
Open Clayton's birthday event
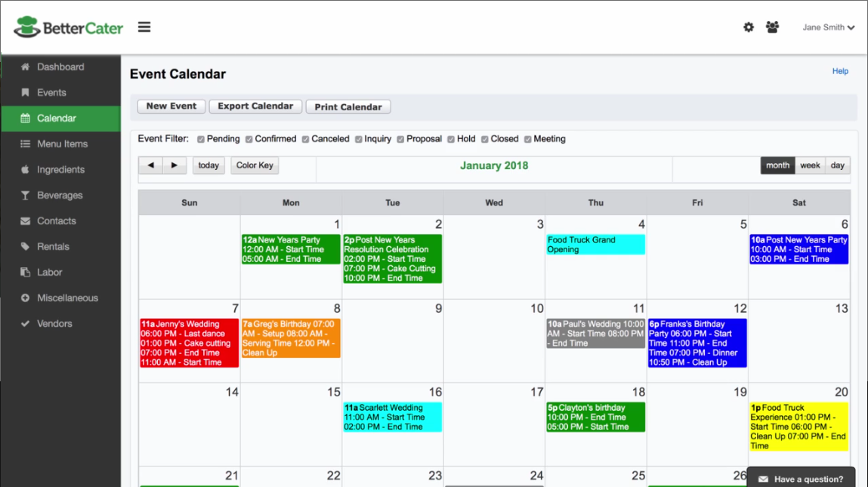(595, 418)
